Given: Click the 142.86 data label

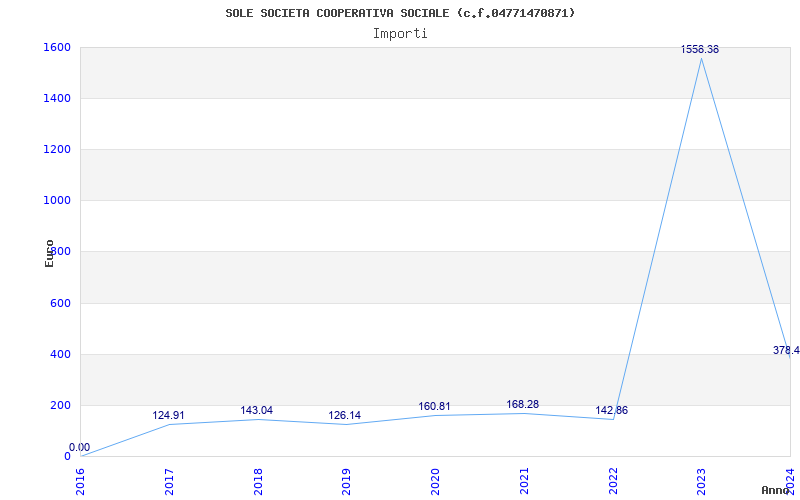Looking at the screenshot, I should 611,410.
